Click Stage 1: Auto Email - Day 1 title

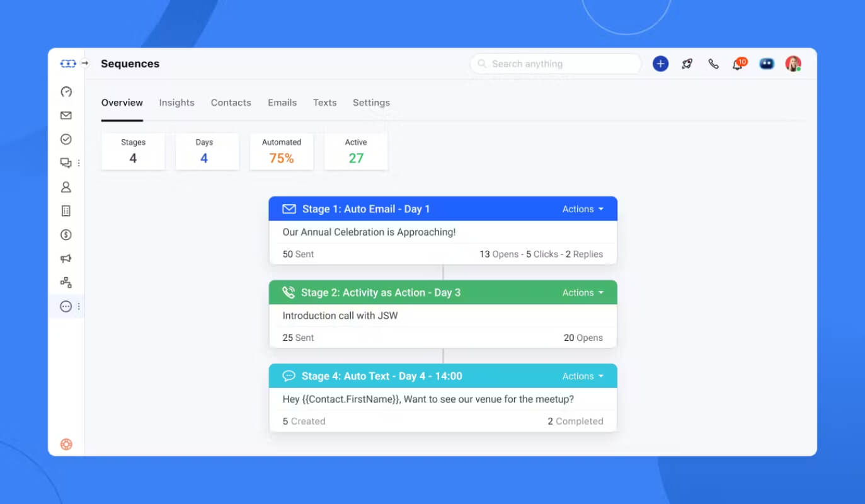pyautogui.click(x=365, y=209)
